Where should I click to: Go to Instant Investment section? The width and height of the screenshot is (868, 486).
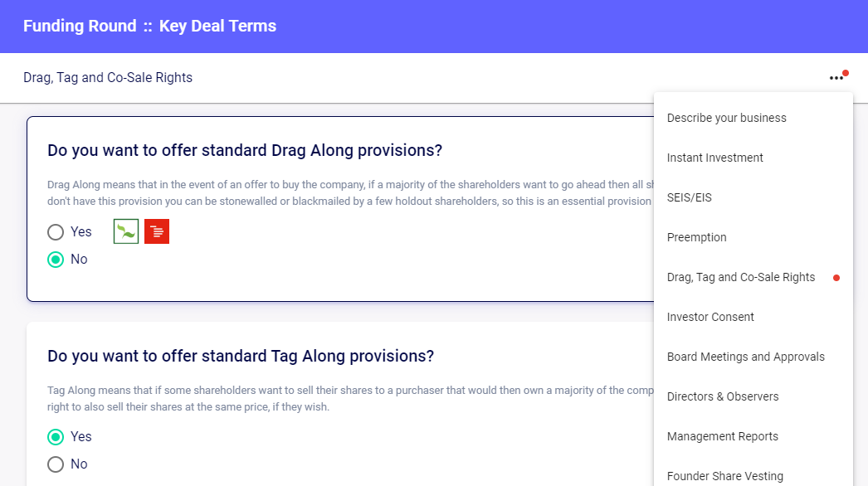coord(714,158)
